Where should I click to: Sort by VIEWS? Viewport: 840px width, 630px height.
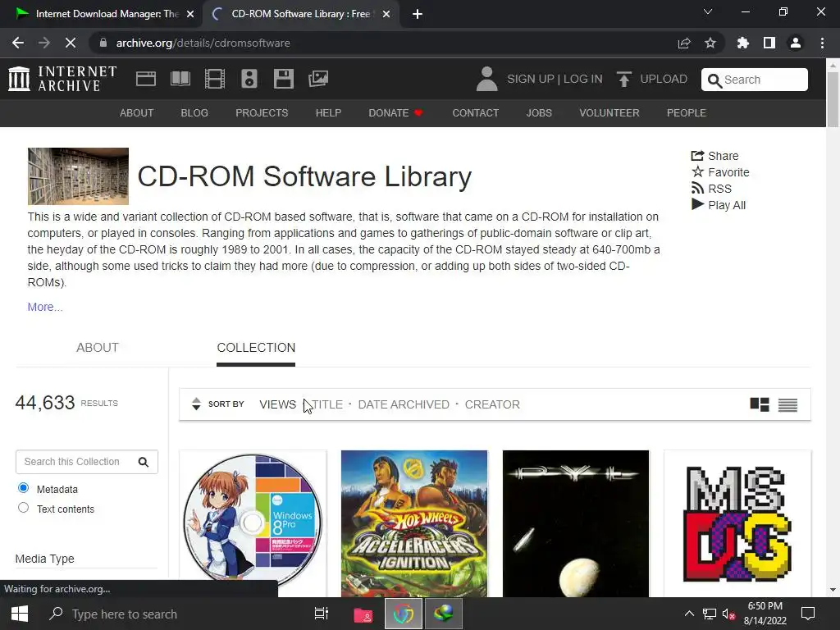pyautogui.click(x=277, y=404)
